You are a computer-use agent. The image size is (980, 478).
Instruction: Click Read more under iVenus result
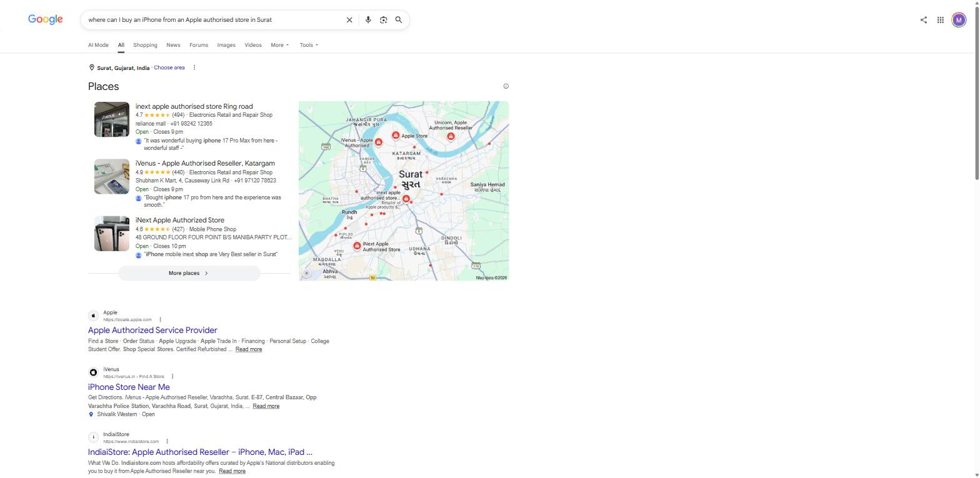click(266, 406)
